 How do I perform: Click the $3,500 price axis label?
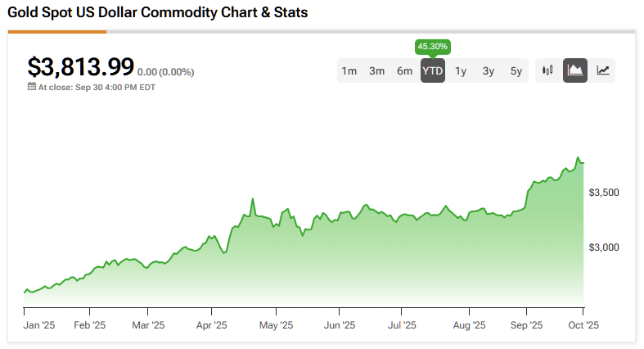[603, 193]
